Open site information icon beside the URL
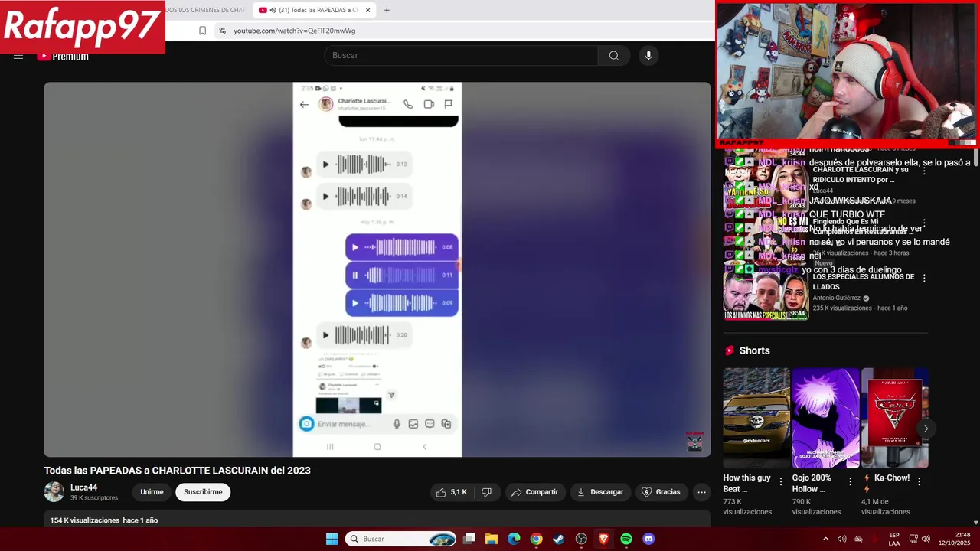The height and width of the screenshot is (551, 980). click(222, 31)
